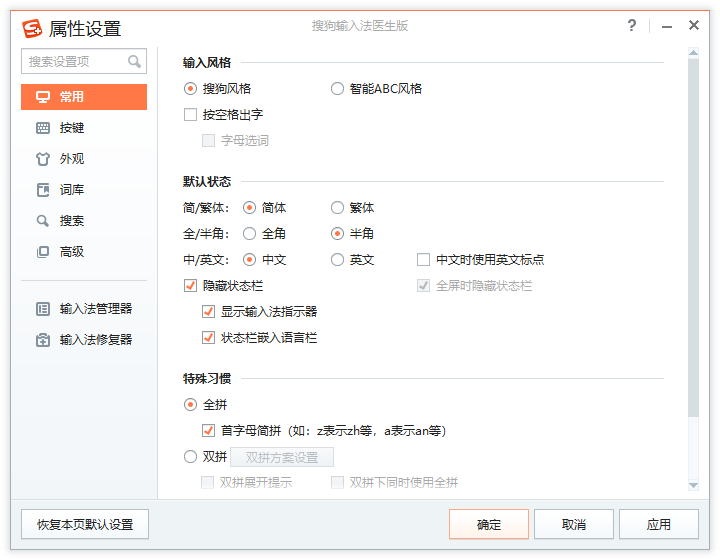Select 英文 as default language
The width and height of the screenshot is (720, 560).
[337, 260]
